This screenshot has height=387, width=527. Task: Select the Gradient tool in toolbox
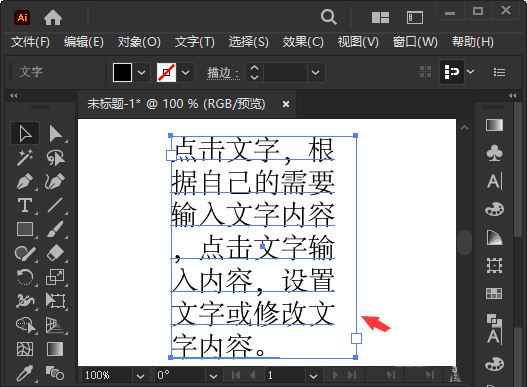coord(55,349)
